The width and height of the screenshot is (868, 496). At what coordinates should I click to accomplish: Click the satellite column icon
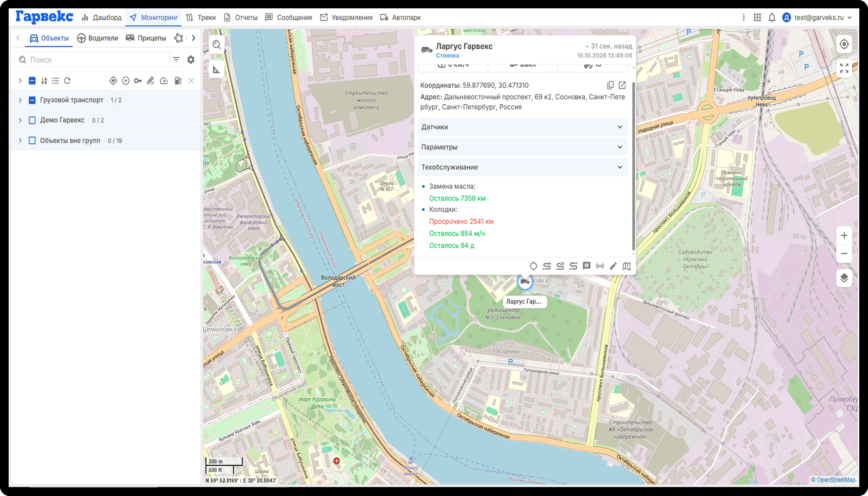pyautogui.click(x=151, y=81)
